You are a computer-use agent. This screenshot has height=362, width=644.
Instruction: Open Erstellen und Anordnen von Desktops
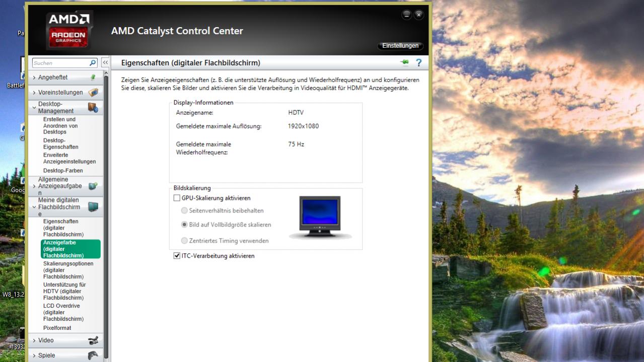click(60, 126)
